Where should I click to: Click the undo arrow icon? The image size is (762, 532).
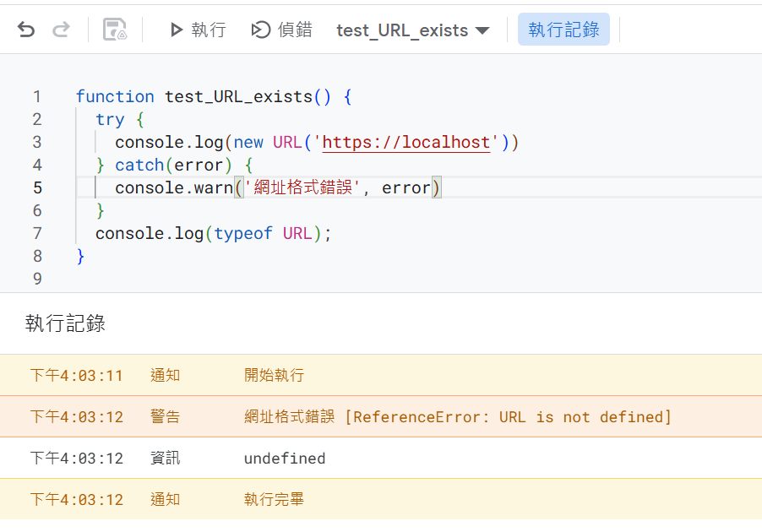tap(26, 30)
